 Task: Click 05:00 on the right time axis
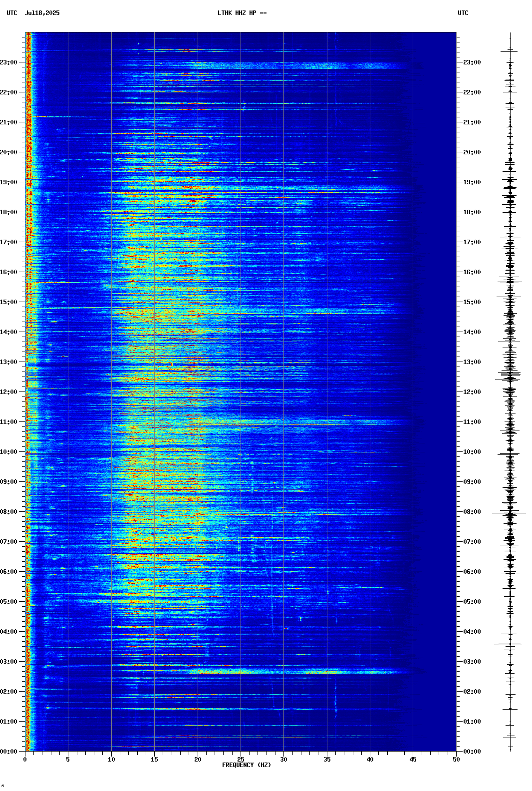472,602
